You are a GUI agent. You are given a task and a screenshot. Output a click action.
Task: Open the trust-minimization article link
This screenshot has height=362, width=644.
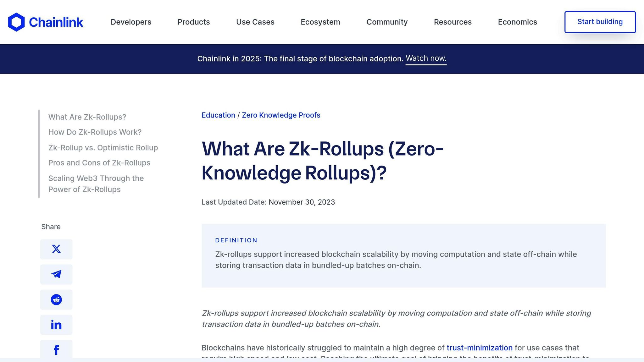pos(480,348)
